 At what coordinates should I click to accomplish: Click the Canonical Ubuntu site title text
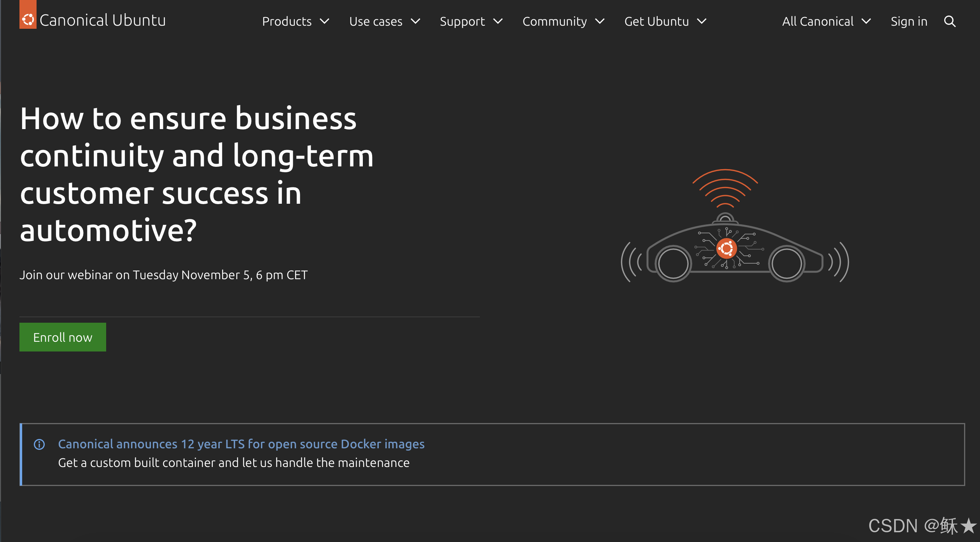(x=103, y=20)
